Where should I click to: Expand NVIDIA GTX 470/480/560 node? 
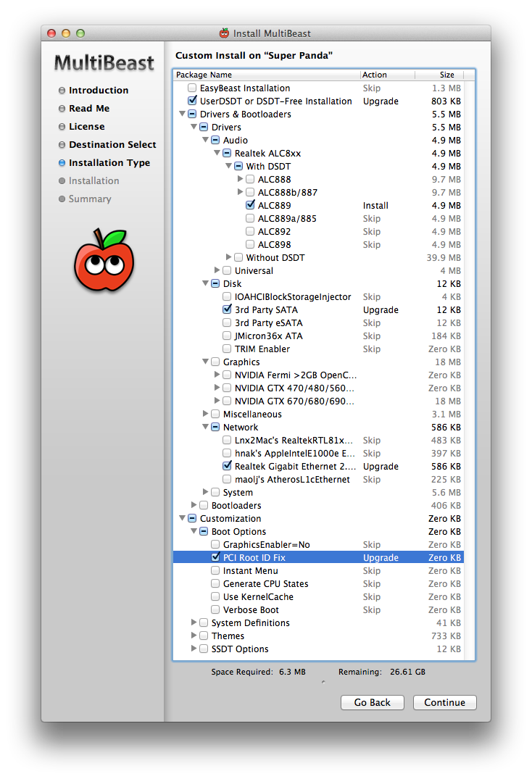[x=217, y=388]
